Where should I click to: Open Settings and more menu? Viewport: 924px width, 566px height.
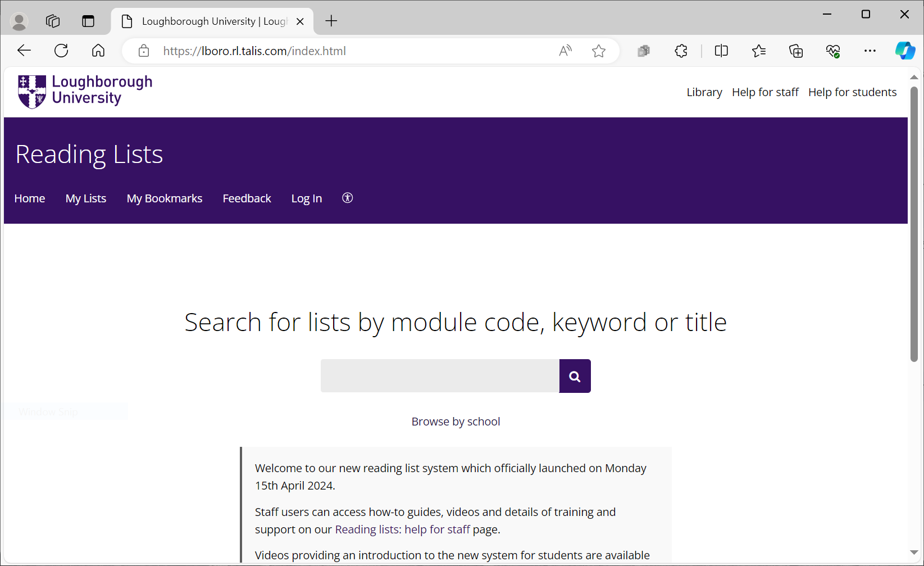click(870, 51)
